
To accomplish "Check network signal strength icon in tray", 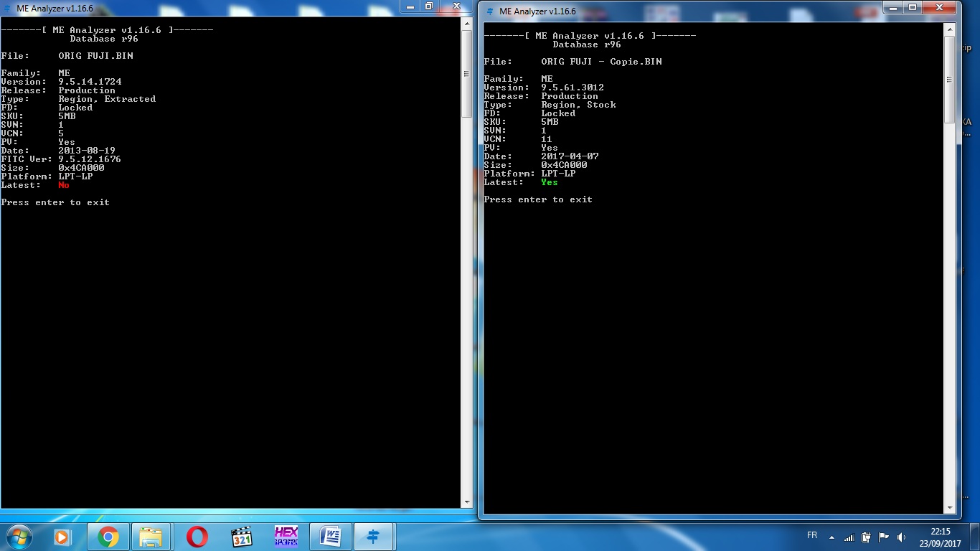I will pos(849,536).
